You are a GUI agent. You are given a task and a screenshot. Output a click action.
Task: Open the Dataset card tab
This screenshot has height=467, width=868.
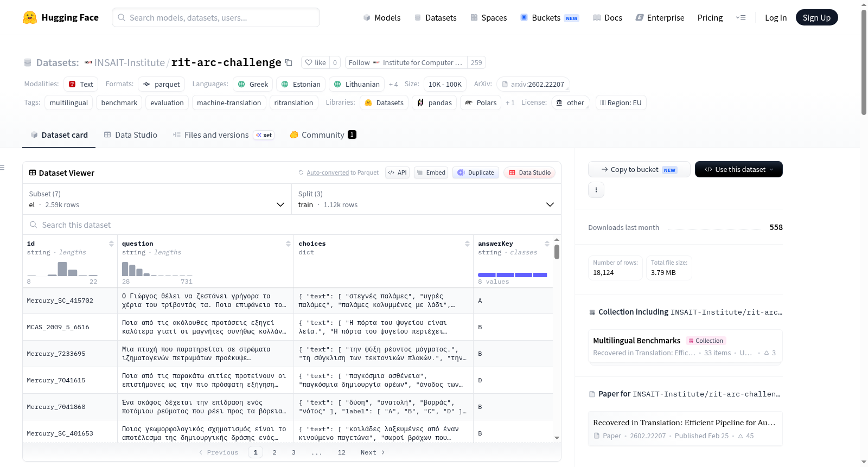(x=59, y=135)
